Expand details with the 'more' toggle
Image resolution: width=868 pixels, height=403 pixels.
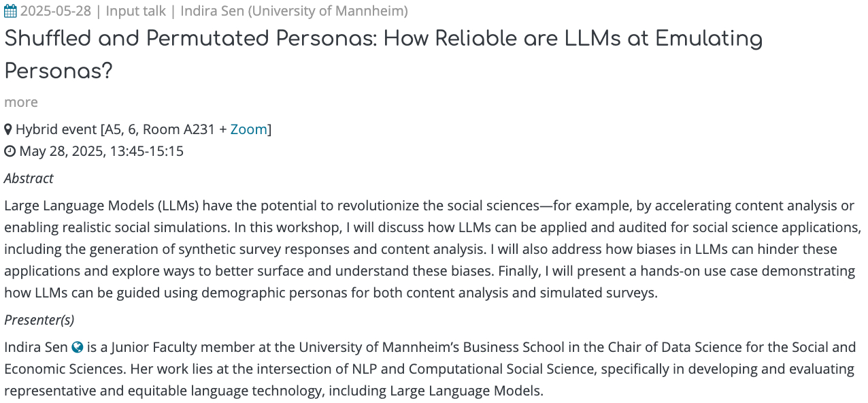(x=21, y=102)
